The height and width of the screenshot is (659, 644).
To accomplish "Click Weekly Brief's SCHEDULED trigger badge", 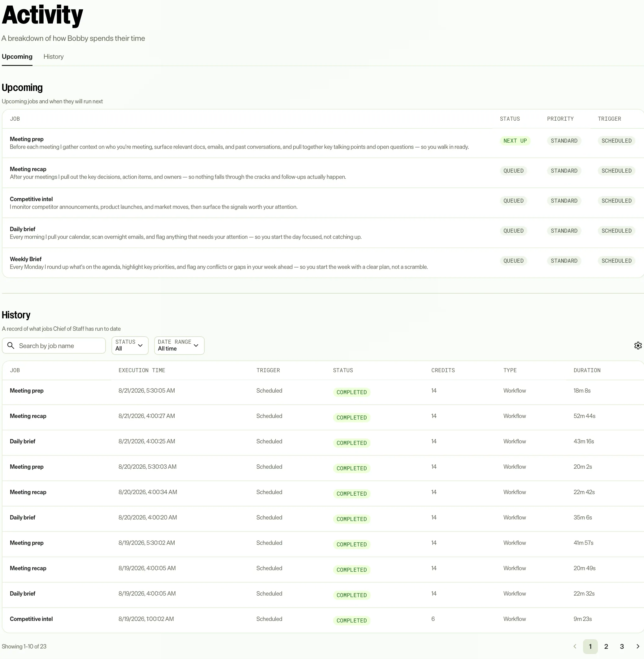I will coord(616,261).
